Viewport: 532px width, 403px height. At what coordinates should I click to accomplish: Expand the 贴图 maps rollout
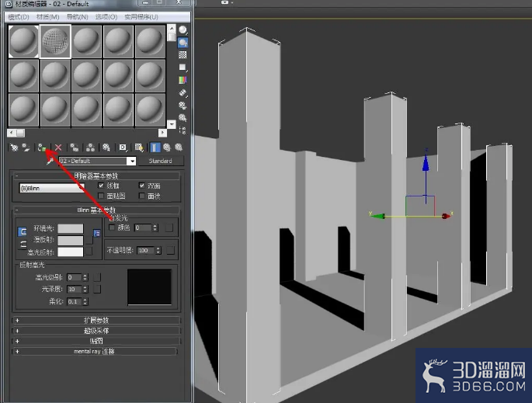[x=96, y=341]
